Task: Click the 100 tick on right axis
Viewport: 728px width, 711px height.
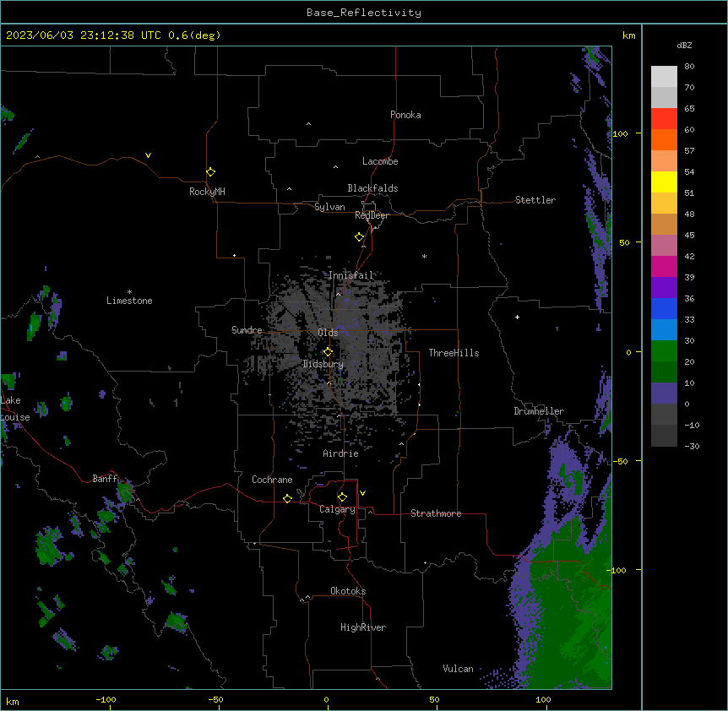Action: point(620,133)
